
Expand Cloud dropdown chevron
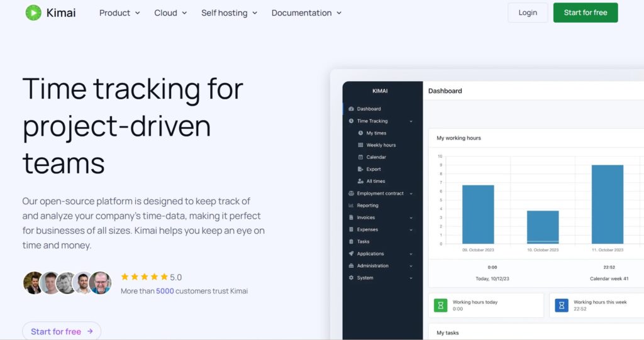point(184,13)
